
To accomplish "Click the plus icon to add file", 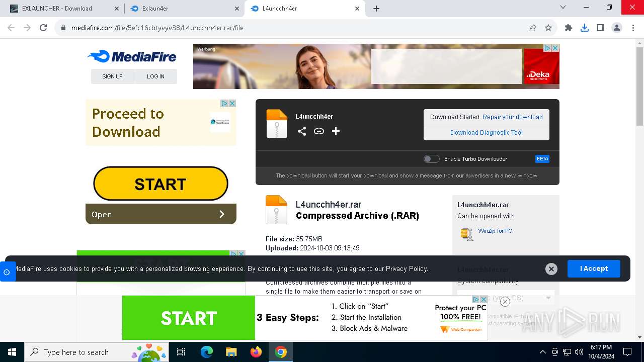I will point(336,131).
